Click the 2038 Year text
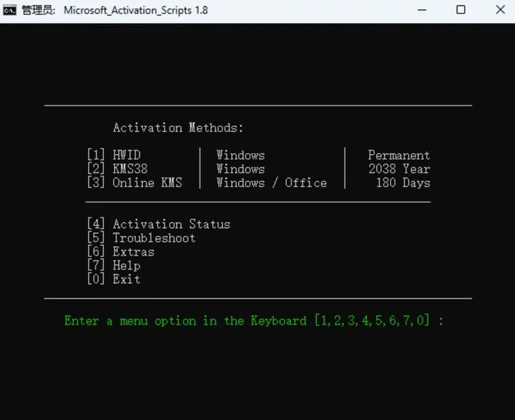515x420 pixels. (398, 169)
